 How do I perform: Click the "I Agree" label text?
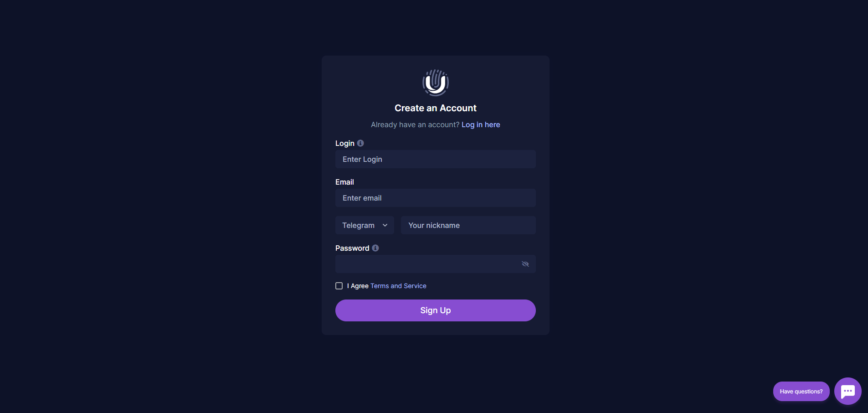click(x=358, y=286)
